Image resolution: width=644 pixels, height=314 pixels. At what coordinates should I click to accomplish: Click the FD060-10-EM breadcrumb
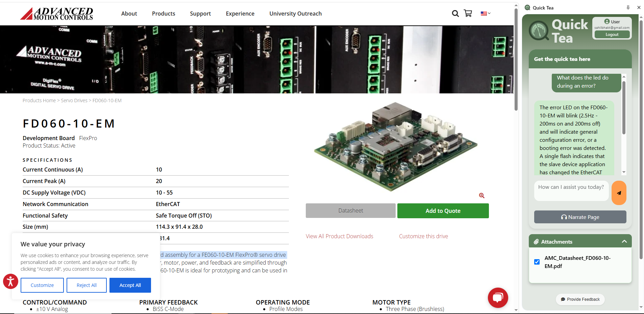coord(107,100)
